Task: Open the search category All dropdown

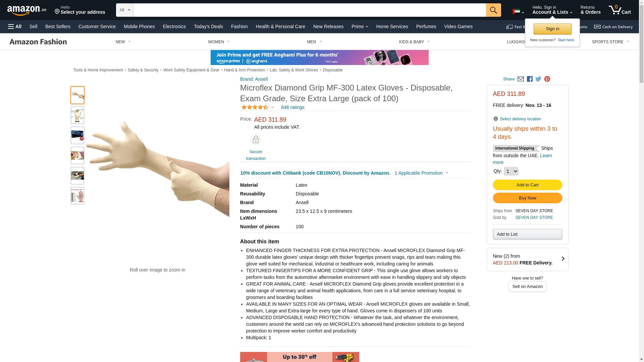Action: point(125,10)
